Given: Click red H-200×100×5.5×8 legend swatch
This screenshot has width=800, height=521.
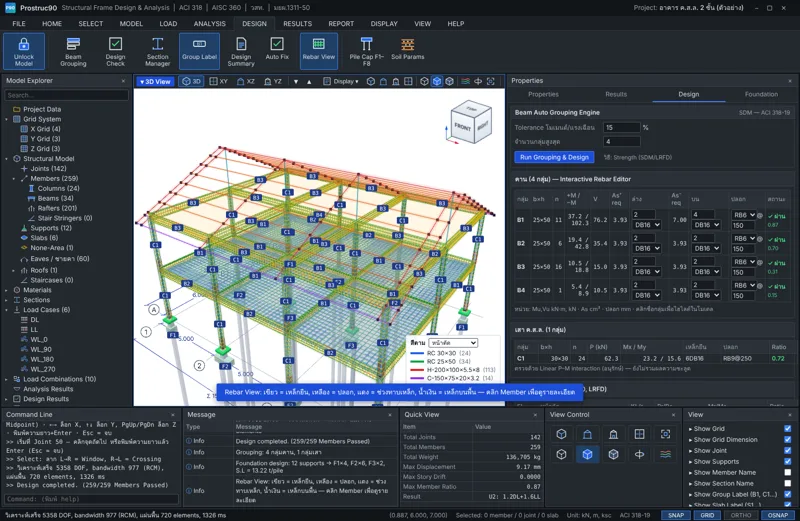Looking at the screenshot, I should point(417,370).
